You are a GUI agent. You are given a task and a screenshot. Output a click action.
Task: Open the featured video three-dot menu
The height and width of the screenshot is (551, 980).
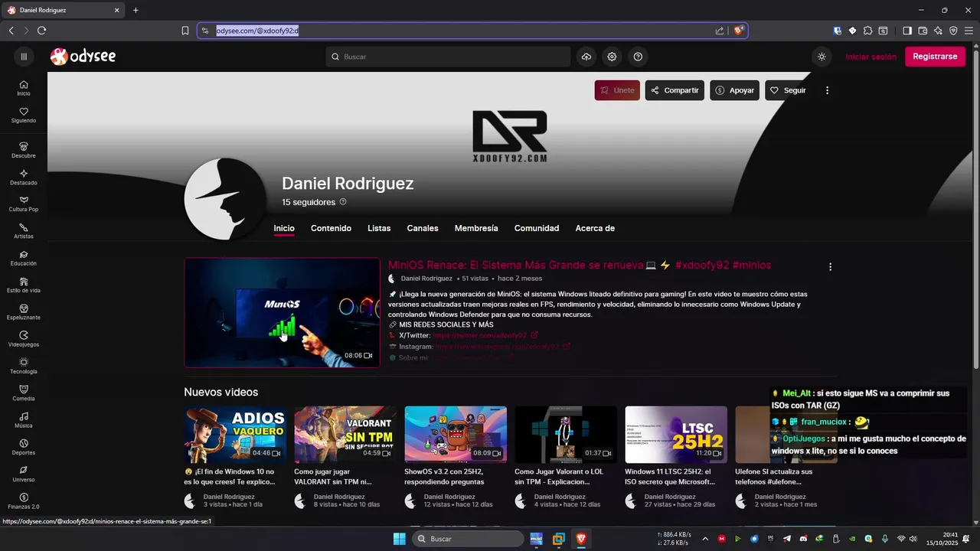click(x=830, y=267)
